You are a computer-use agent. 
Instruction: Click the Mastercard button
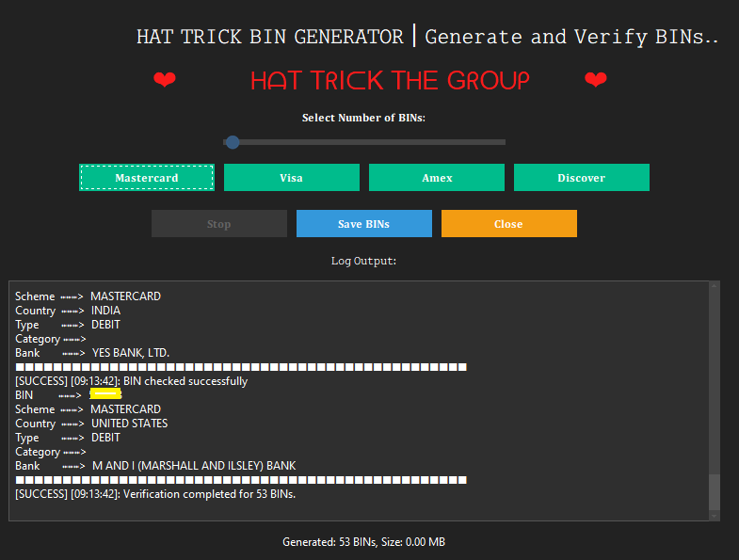click(147, 178)
